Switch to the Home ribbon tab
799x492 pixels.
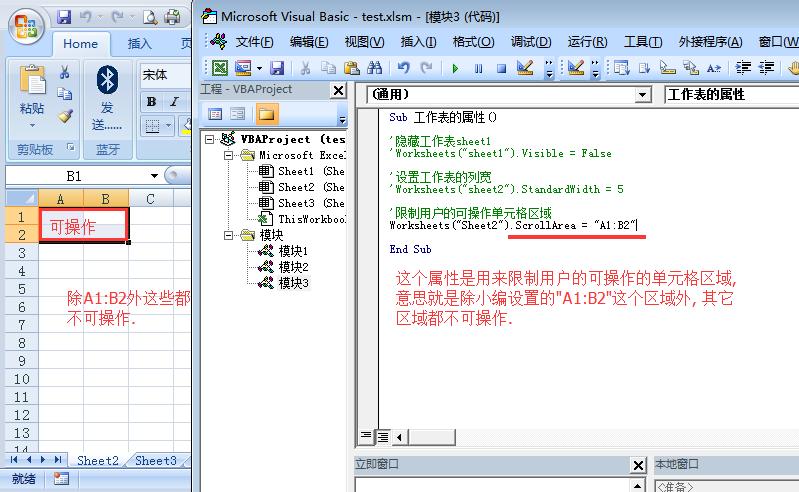point(81,44)
